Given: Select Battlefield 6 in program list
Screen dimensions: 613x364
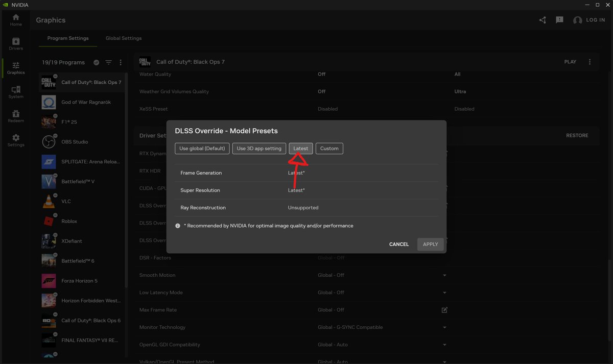Looking at the screenshot, I should coord(82,261).
